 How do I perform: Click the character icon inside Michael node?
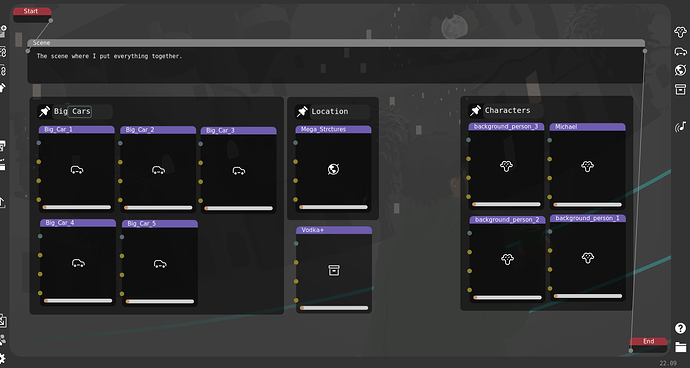coord(587,166)
